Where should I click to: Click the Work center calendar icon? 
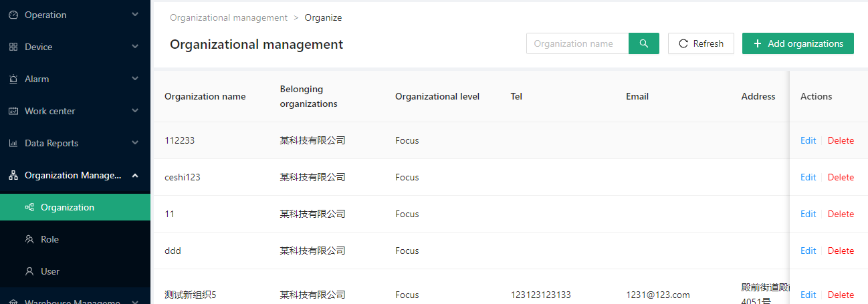(13, 111)
